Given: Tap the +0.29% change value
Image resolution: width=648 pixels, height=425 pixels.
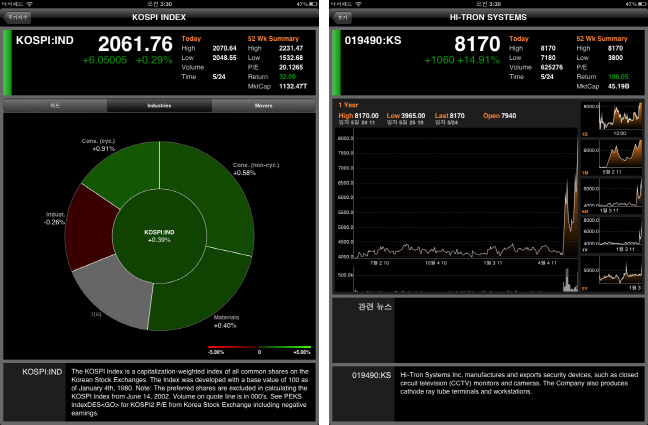Looking at the screenshot, I should pyautogui.click(x=154, y=60).
